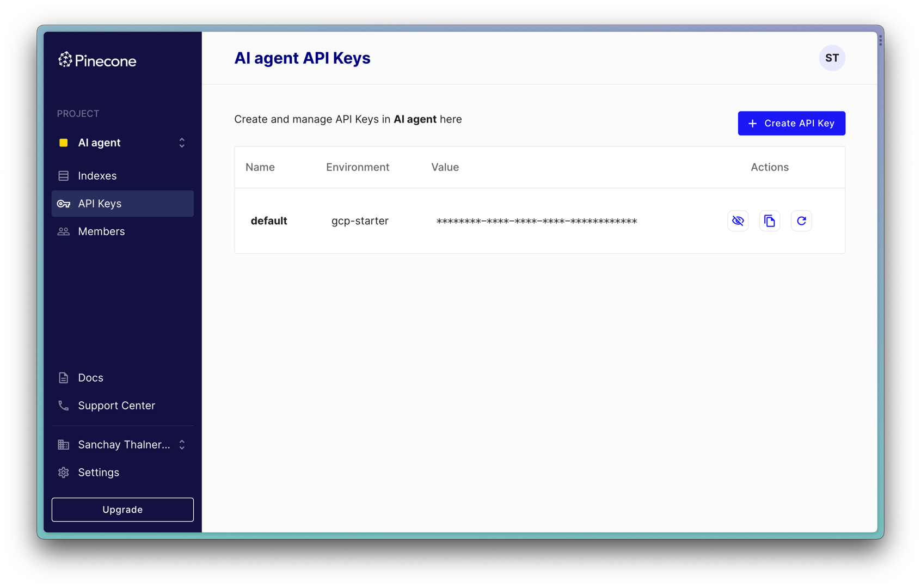This screenshot has width=921, height=588.
Task: Click the Indexes list icon
Action: 64,176
